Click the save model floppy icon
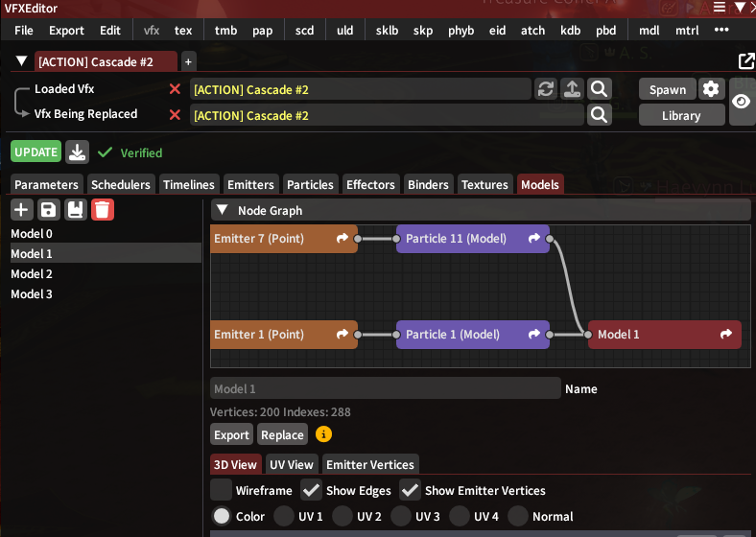Viewport: 756px width, 537px height. 48,210
